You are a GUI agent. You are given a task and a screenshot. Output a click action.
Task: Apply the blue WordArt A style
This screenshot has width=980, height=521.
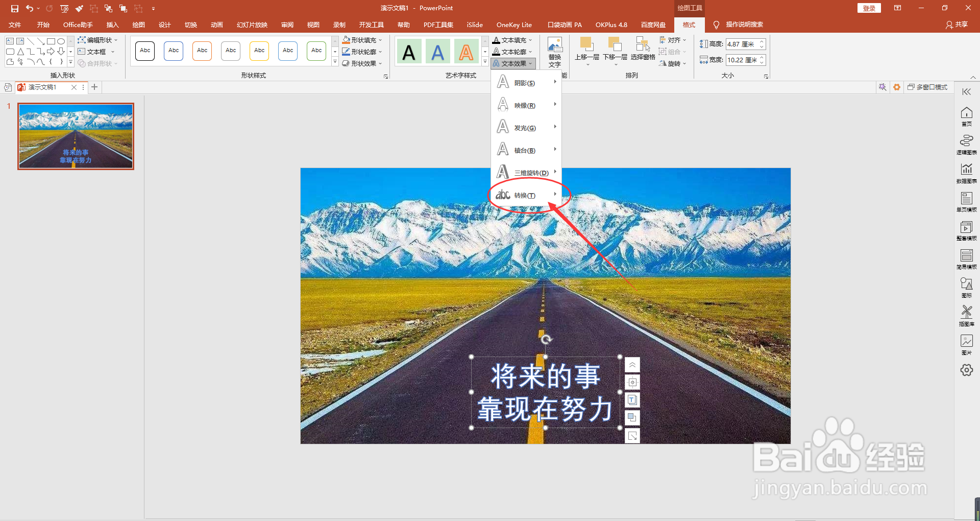tap(437, 52)
